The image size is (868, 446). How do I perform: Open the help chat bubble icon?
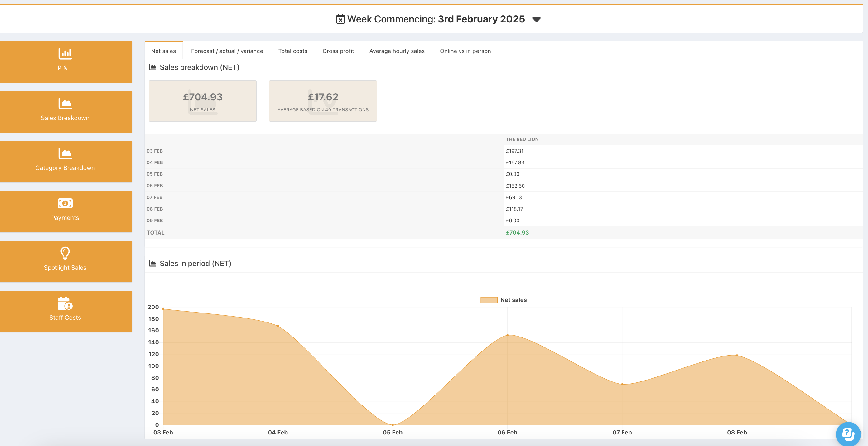click(x=848, y=434)
